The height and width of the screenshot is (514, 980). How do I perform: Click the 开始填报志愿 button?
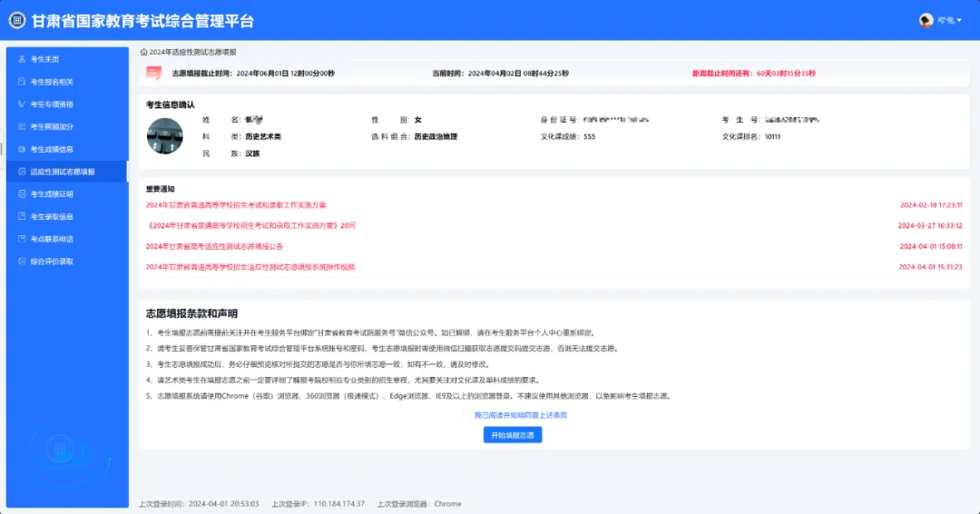coord(512,435)
